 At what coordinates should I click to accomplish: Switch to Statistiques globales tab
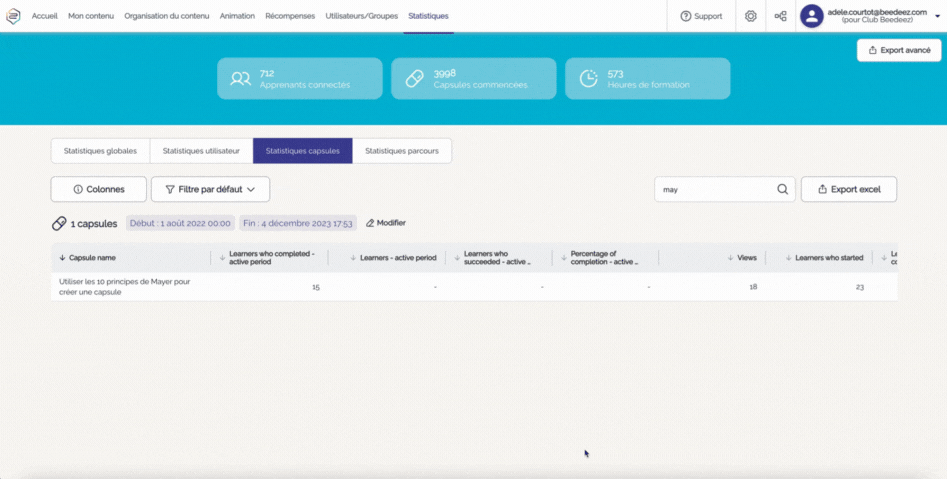point(100,151)
